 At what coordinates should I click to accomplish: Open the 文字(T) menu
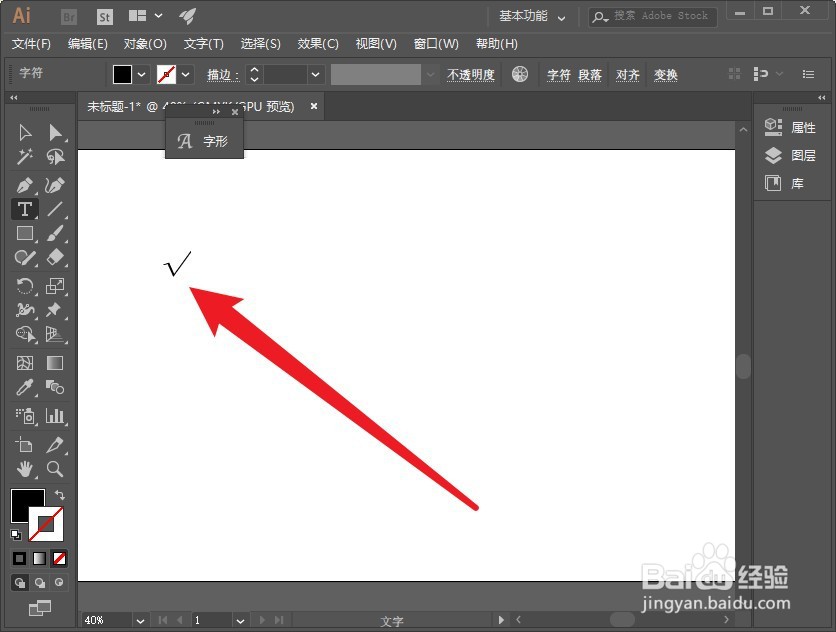coord(204,44)
